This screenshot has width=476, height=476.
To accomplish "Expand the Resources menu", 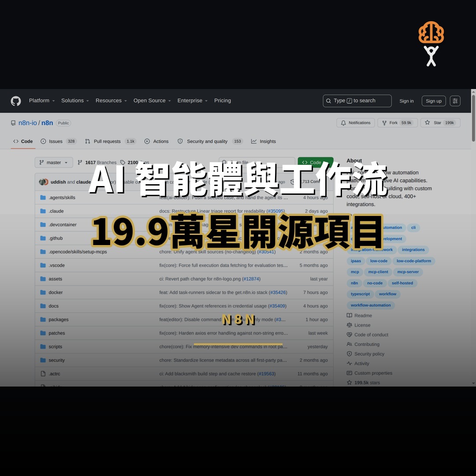I will [111, 100].
